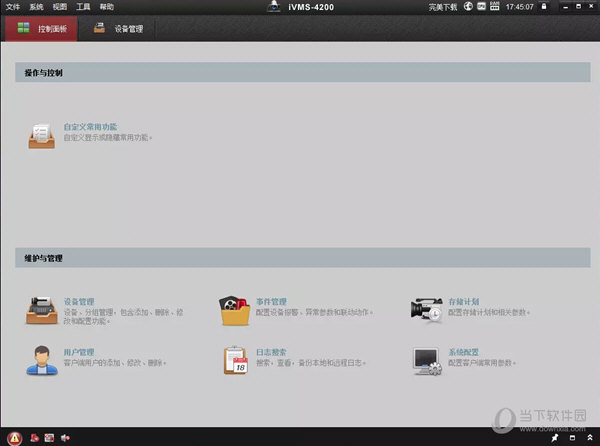
Task: Expand the alarm panel with double chevron
Action: pos(590,438)
